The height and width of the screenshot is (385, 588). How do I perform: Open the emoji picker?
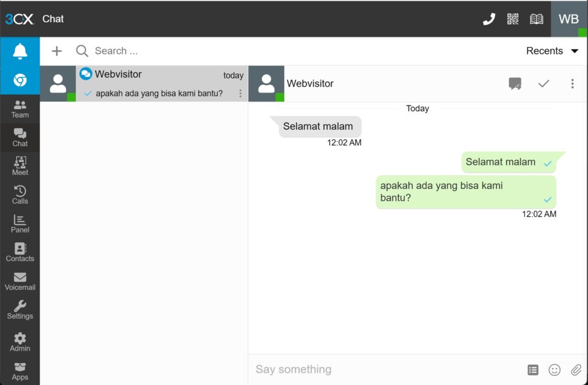point(554,370)
